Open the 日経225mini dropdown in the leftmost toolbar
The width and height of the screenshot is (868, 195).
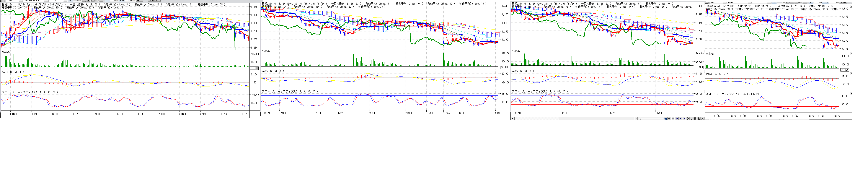tap(46, 1)
